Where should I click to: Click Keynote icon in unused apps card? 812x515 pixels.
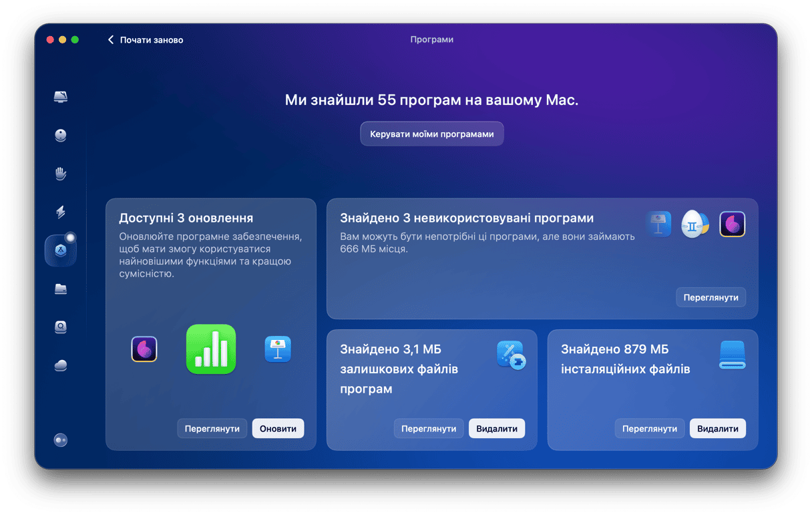pos(658,224)
